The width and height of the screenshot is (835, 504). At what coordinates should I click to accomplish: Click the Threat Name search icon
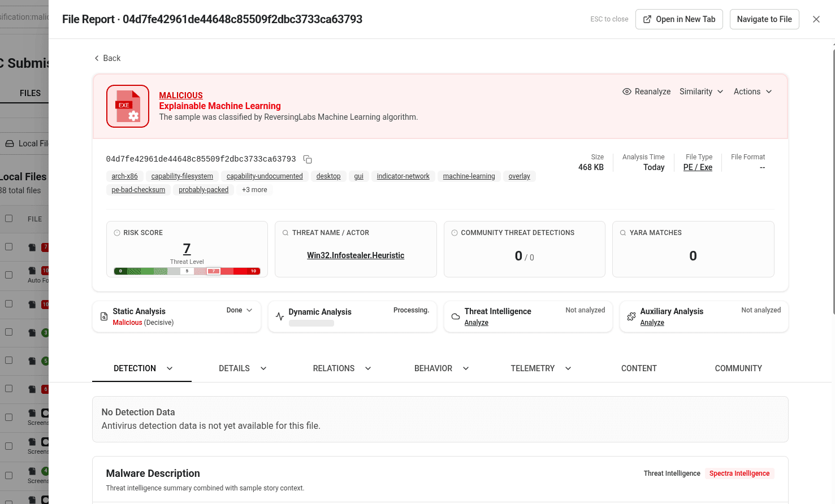285,233
